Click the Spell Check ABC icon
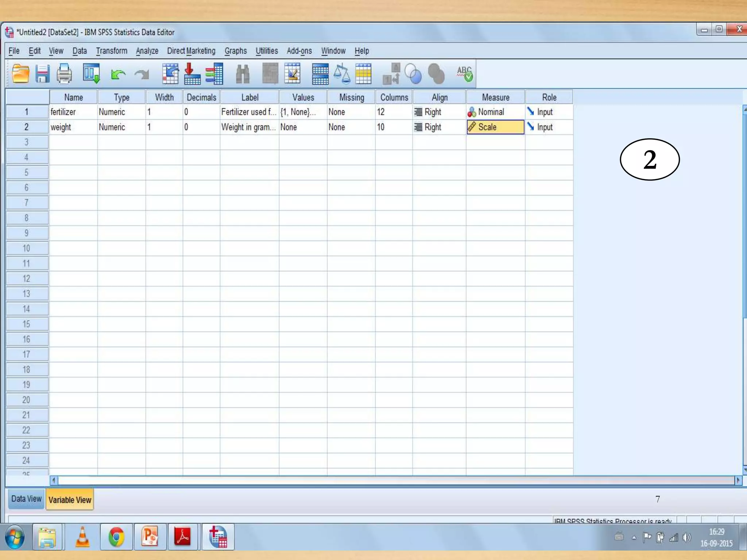 click(464, 74)
